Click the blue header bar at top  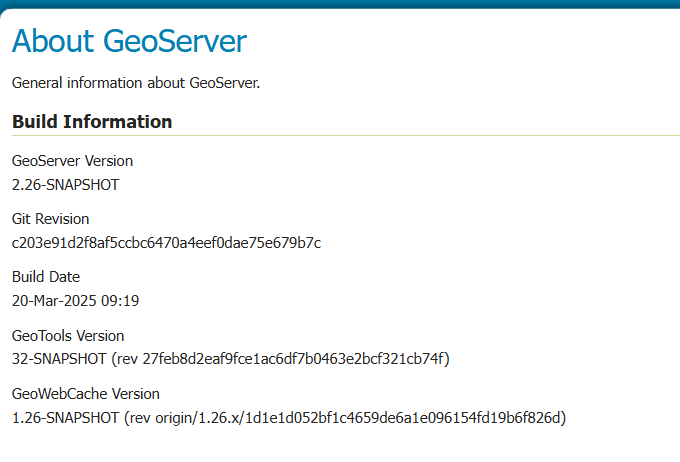tap(340, 4)
